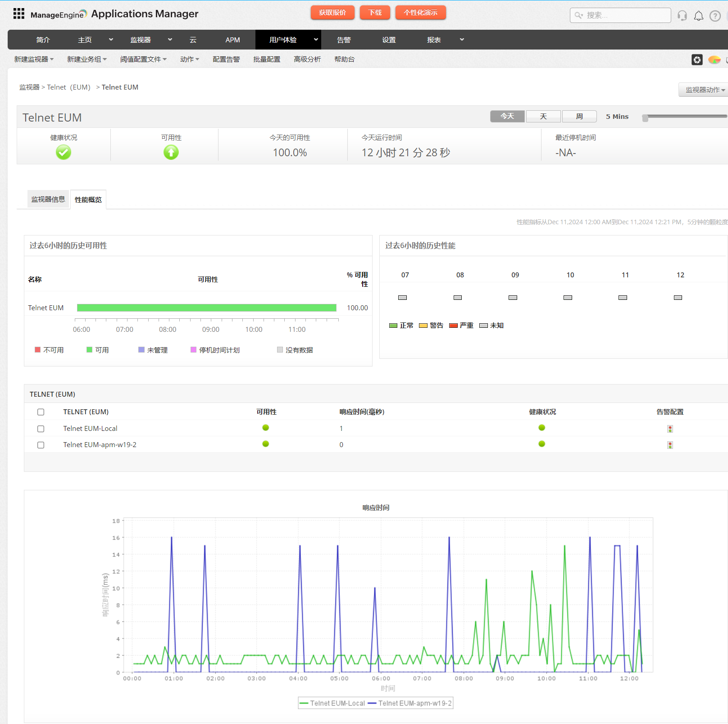Click the dark refresh/sync icon in sub-toolbar

point(697,59)
